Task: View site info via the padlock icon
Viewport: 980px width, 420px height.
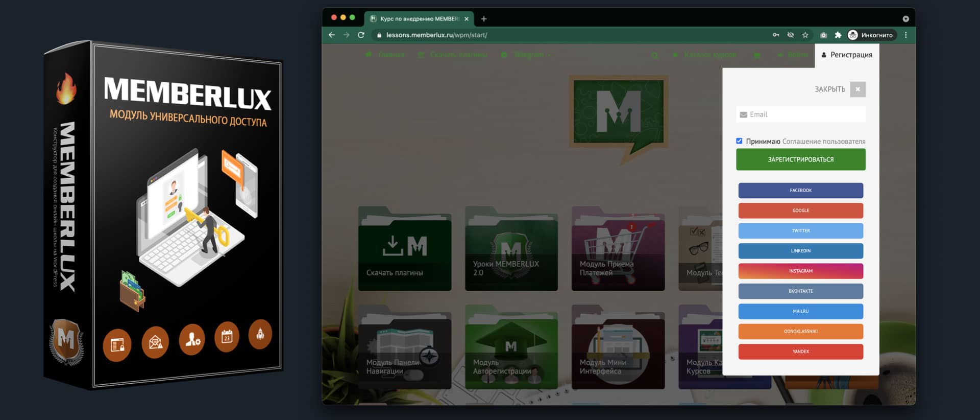Action: (x=379, y=35)
